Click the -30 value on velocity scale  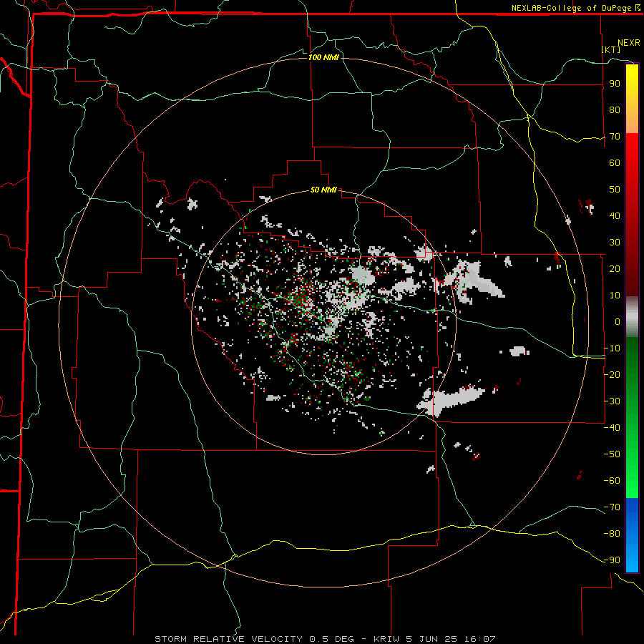pyautogui.click(x=612, y=401)
